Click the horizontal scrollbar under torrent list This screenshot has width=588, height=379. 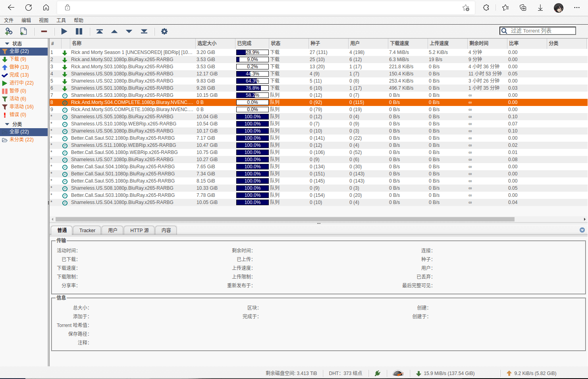[x=285, y=219]
